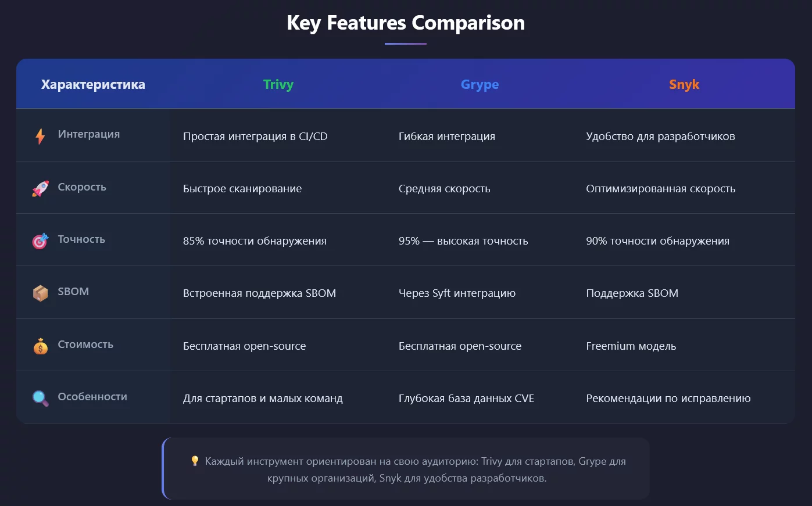Image resolution: width=812 pixels, height=506 pixels.
Task: Click the "Быстрое сканирование" cell
Action: (242, 189)
